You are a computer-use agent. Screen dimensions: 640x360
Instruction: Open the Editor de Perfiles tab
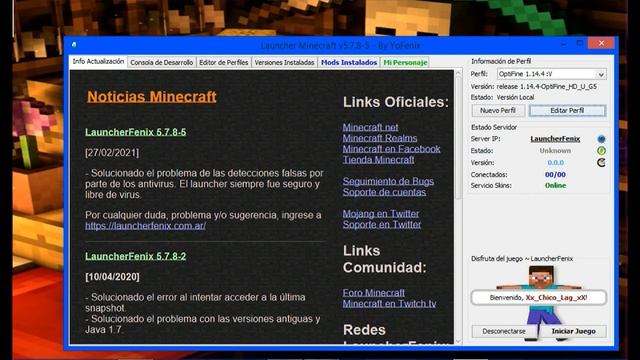click(x=223, y=62)
